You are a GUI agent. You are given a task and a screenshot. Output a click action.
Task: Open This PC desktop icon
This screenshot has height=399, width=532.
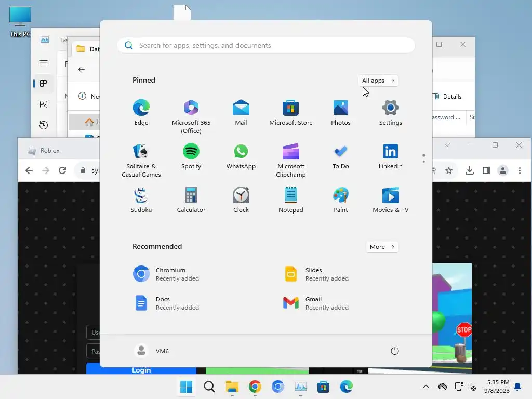coord(20,22)
